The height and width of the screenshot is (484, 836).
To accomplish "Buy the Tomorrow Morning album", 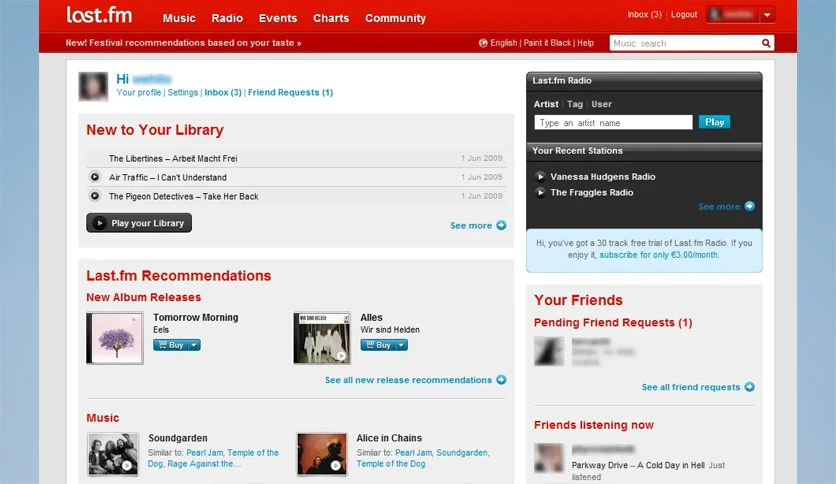I will pyautogui.click(x=171, y=345).
